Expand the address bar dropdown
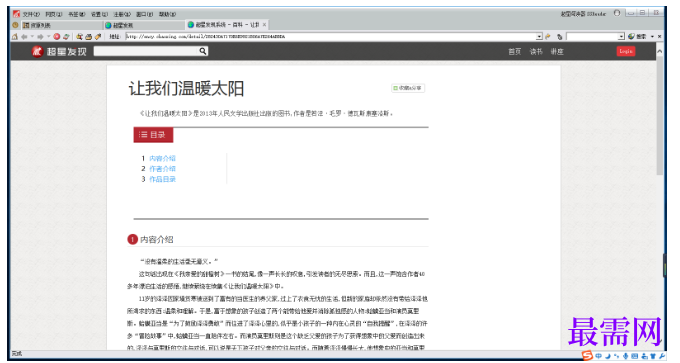The height and width of the screenshot is (363, 680). pyautogui.click(x=539, y=37)
